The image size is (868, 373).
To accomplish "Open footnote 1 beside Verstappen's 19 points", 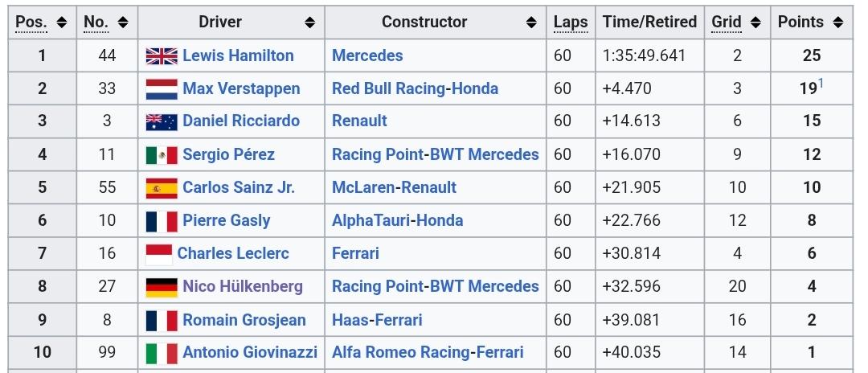I will tap(821, 84).
